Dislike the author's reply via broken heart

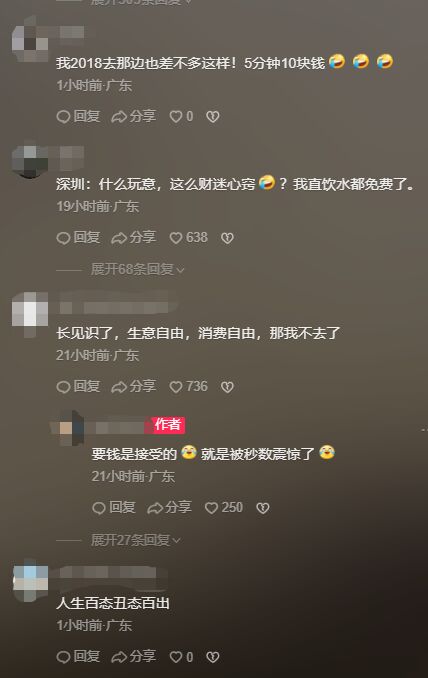tap(263, 508)
